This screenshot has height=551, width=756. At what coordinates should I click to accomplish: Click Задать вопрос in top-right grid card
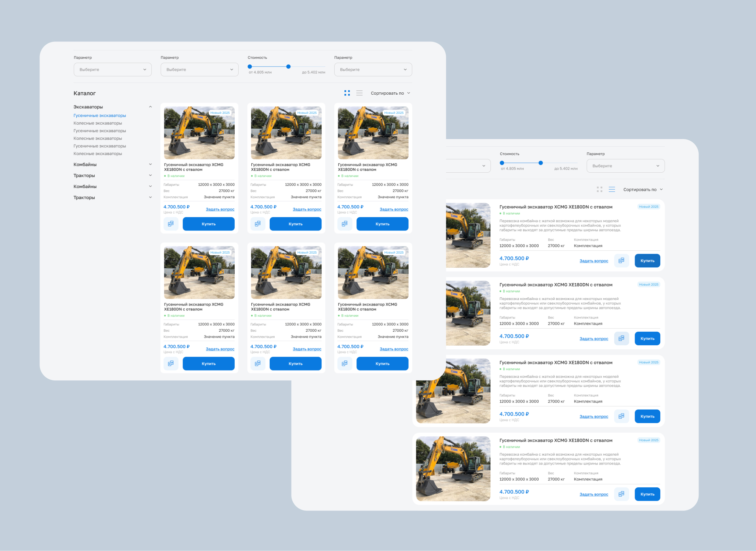[x=394, y=209]
